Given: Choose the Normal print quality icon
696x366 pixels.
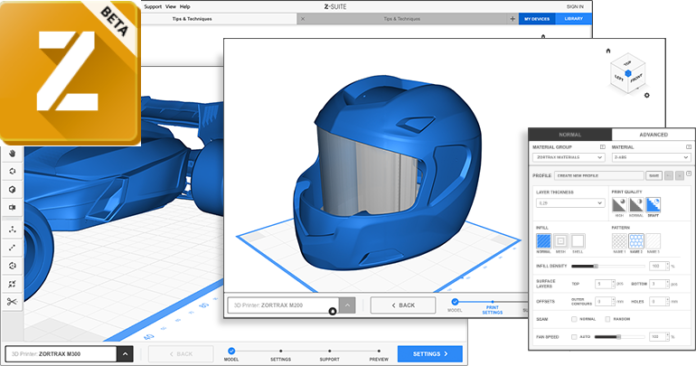Looking at the screenshot, I should (x=636, y=205).
